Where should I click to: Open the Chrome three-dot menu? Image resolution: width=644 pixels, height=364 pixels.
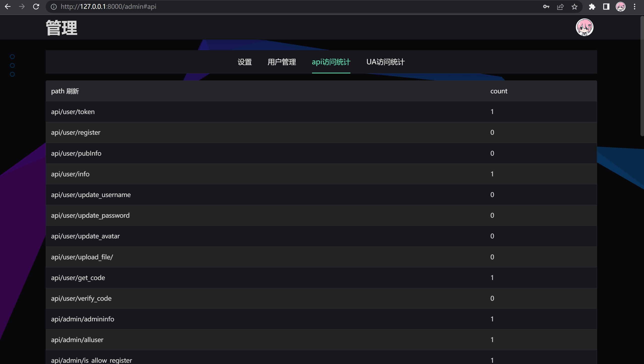coord(635,7)
